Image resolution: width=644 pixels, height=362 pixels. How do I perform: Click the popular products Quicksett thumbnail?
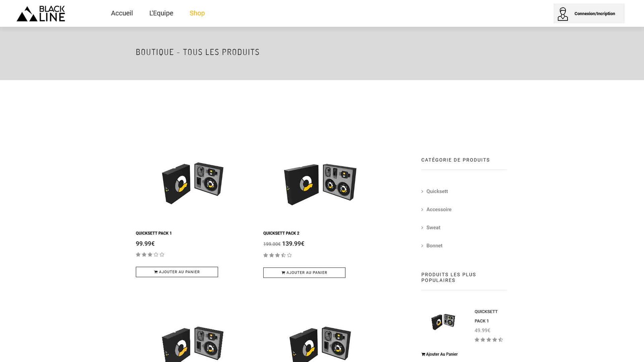(x=443, y=321)
